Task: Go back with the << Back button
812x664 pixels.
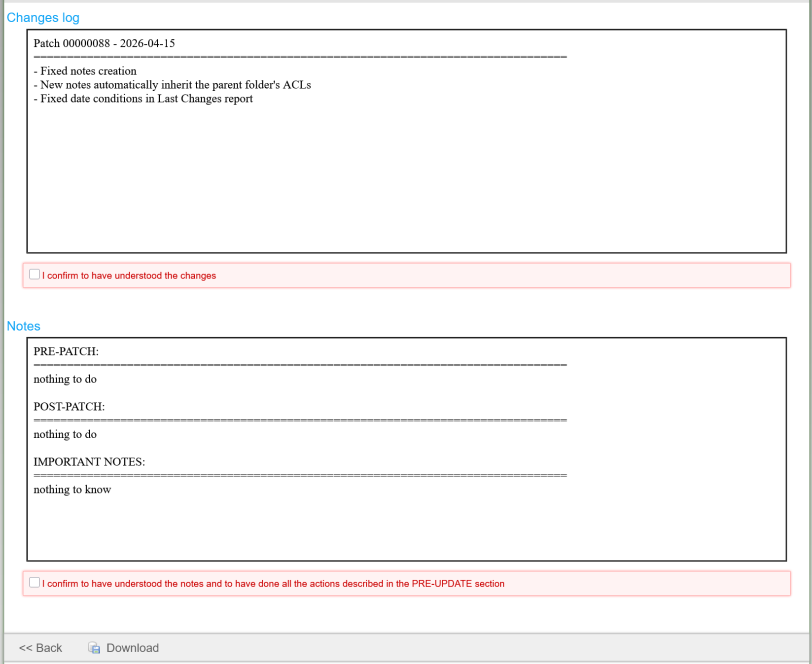Action: pyautogui.click(x=40, y=648)
